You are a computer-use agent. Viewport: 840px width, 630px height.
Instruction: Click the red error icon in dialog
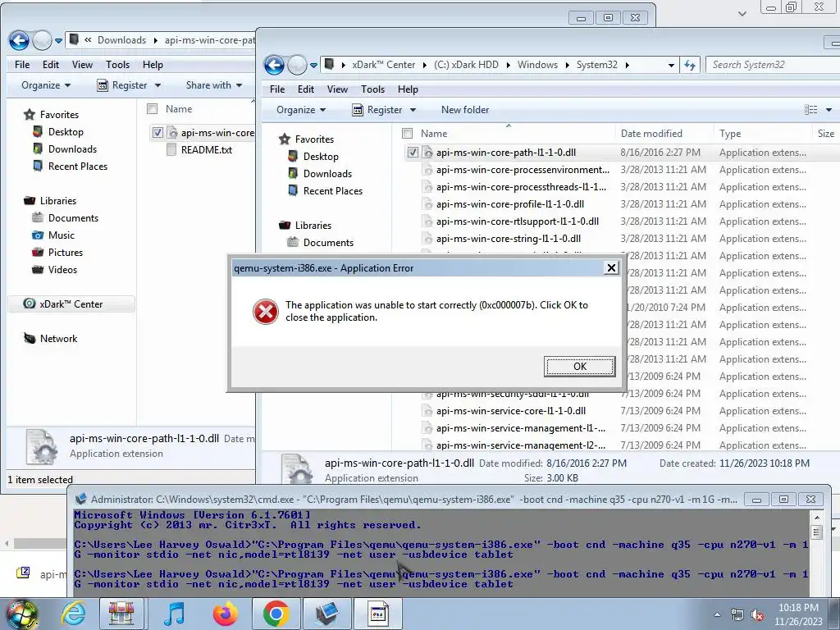265,312
